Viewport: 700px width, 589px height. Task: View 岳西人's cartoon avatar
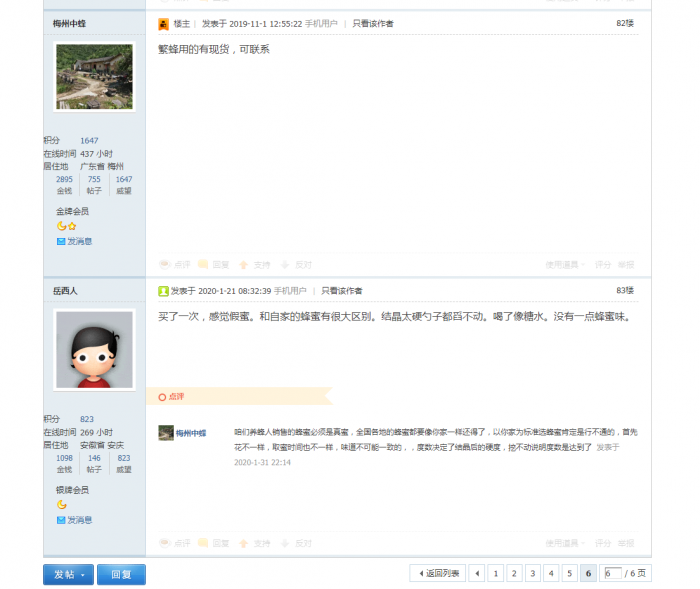[x=94, y=350]
